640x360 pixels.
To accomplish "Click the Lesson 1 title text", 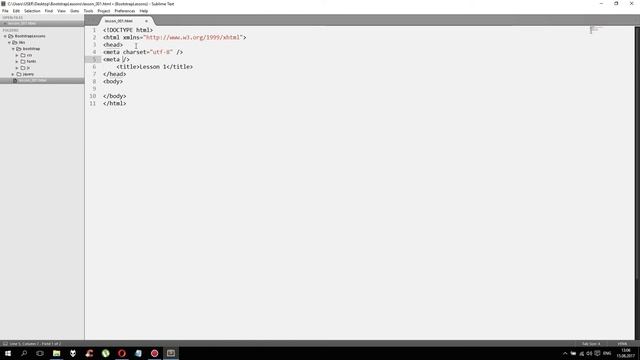I will coord(153,67).
